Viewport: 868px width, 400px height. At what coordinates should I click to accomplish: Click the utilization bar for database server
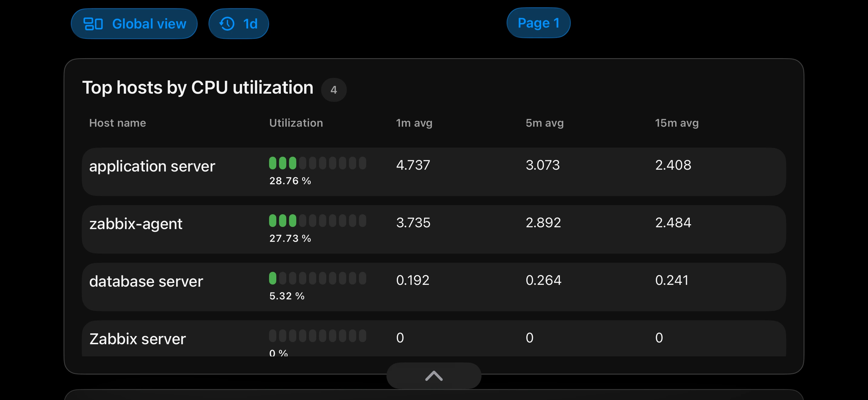[x=317, y=278]
